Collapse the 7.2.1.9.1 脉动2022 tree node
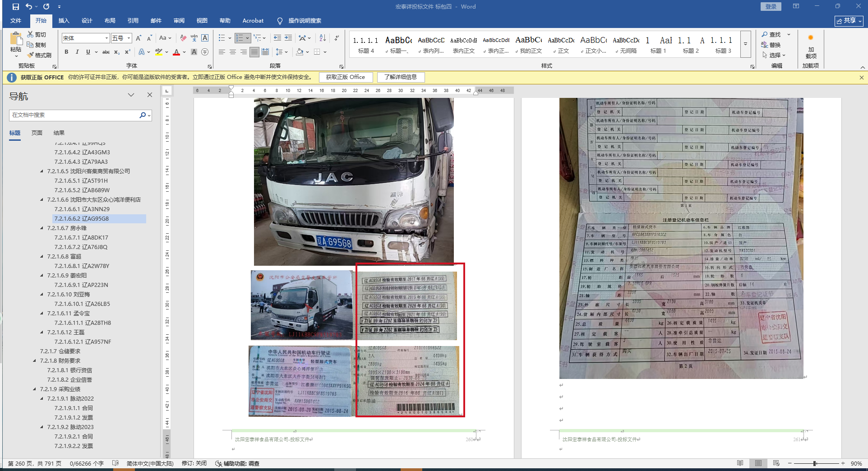Viewport: 868px width, 471px height. pos(42,399)
